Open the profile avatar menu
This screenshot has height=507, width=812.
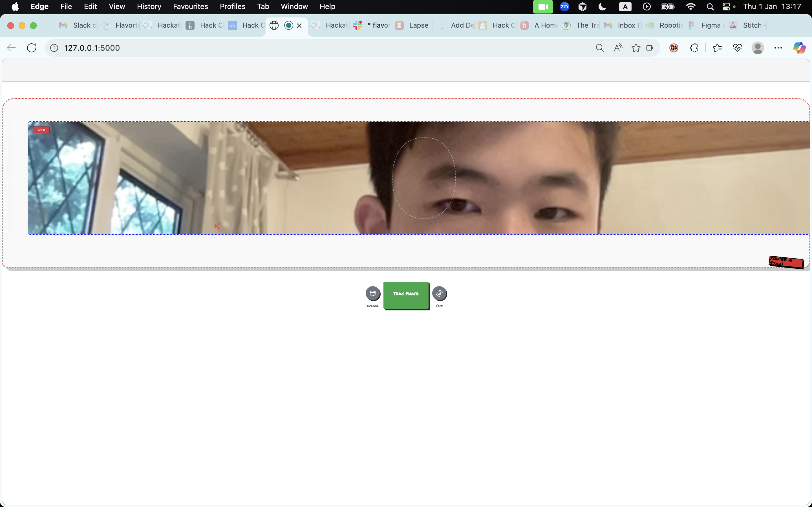[x=758, y=48]
